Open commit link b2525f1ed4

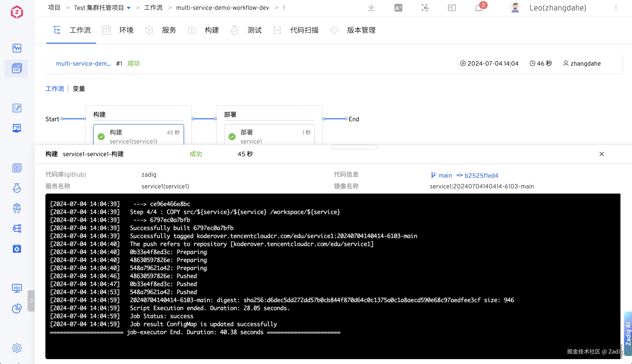click(x=481, y=176)
